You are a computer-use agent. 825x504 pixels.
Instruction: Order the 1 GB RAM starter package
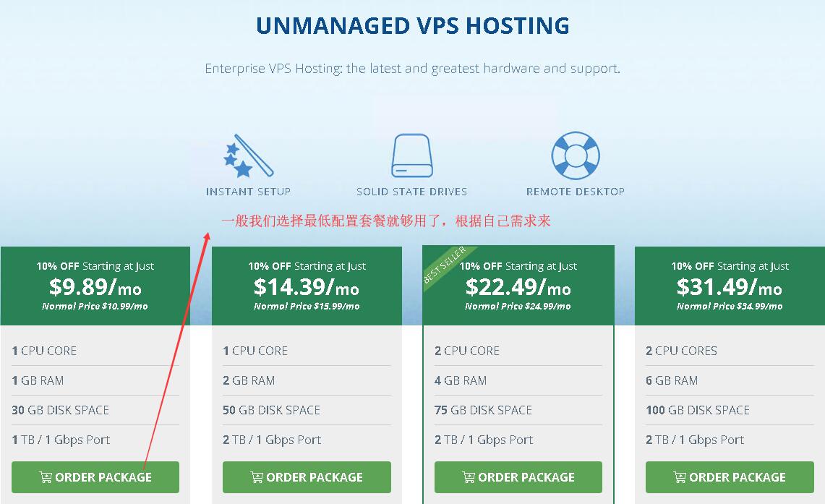[x=95, y=477]
